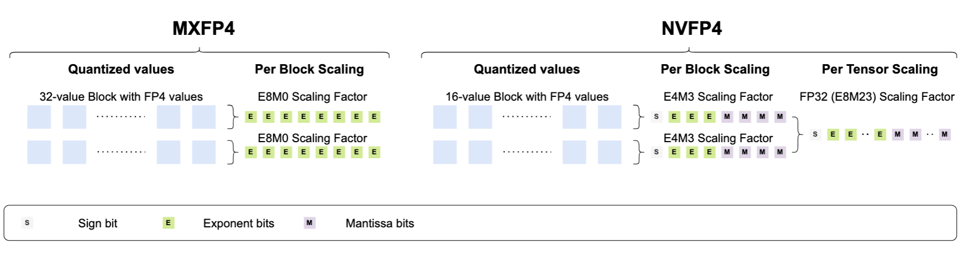Click the last mantissa bit of FP32 factor
980x260 pixels.
[x=945, y=134]
